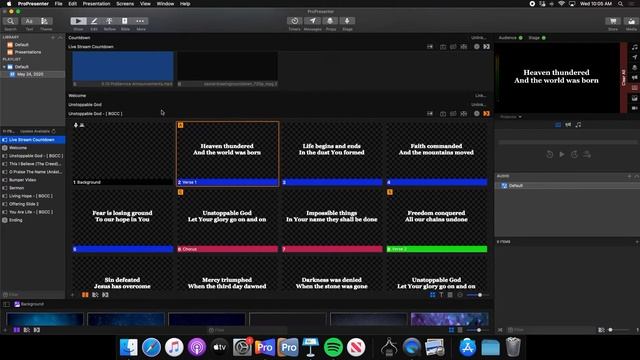The width and height of the screenshot is (640, 360).
Task: Open the Store cart icon
Action: pyautogui.click(x=613, y=21)
